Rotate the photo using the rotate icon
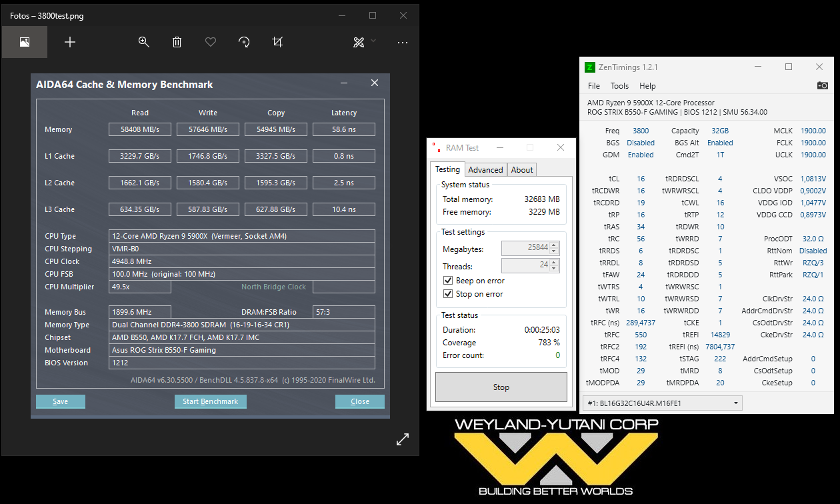The height and width of the screenshot is (504, 840). (x=244, y=41)
